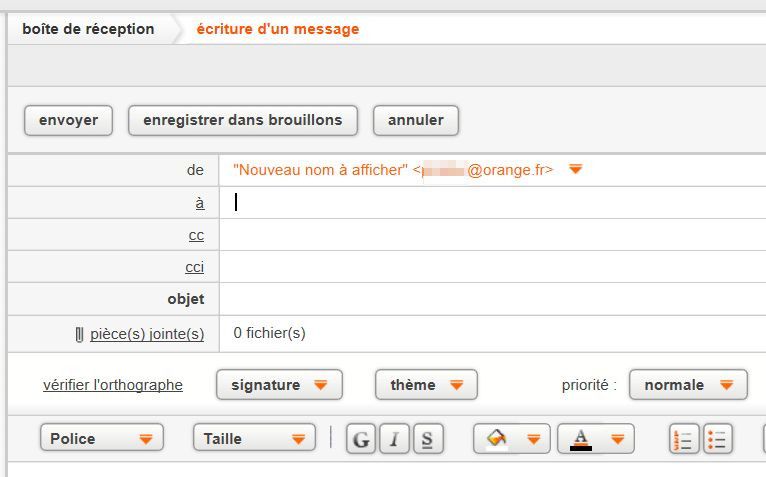
Task: Insert a bulleted list
Action: pos(717,439)
